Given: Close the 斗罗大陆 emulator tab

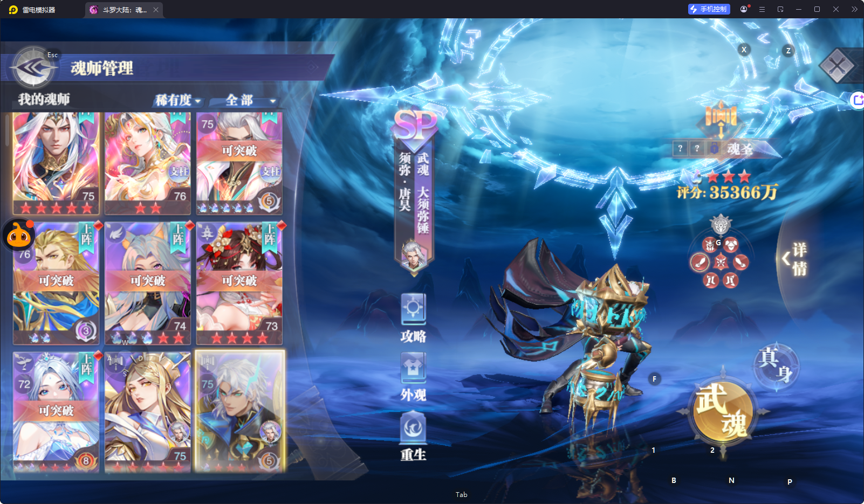Looking at the screenshot, I should pyautogui.click(x=156, y=10).
